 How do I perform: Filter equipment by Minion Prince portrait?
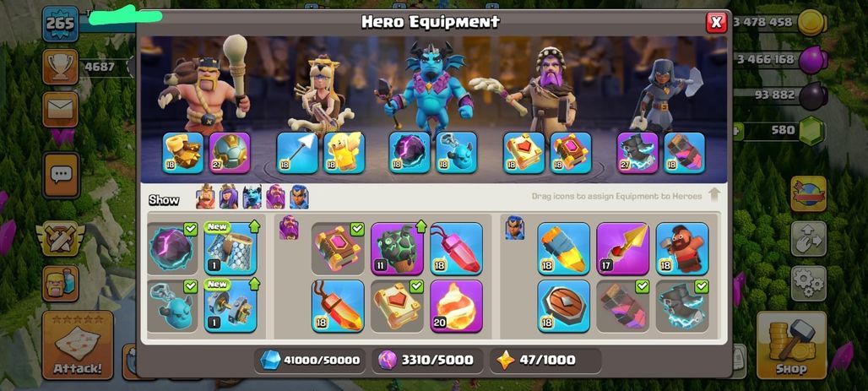click(252, 197)
